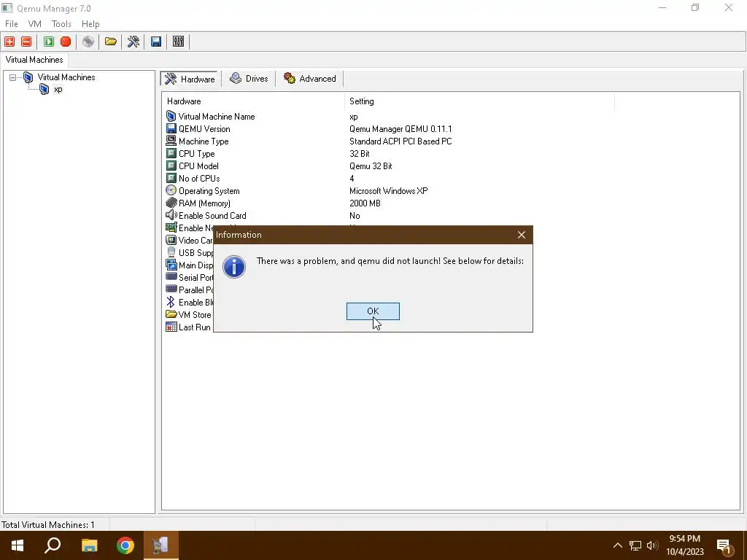This screenshot has width=747, height=560.
Task: Select the Enable Sound Card row
Action: [390, 216]
